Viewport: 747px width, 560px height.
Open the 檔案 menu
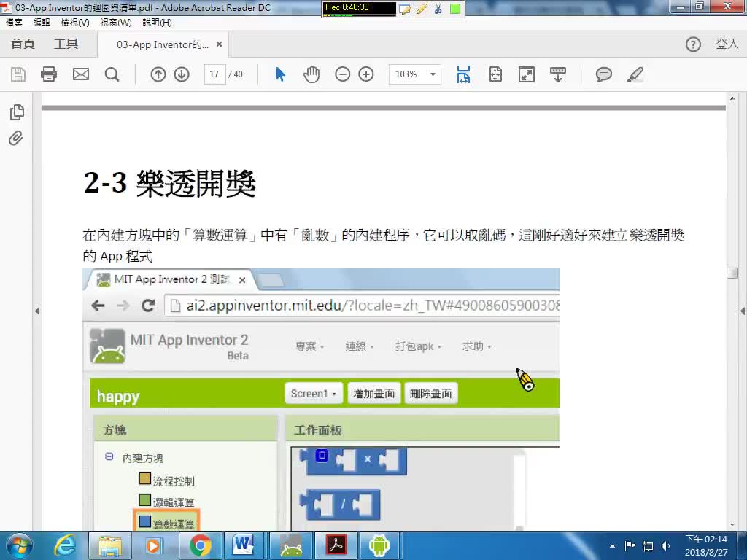pyautogui.click(x=15, y=23)
